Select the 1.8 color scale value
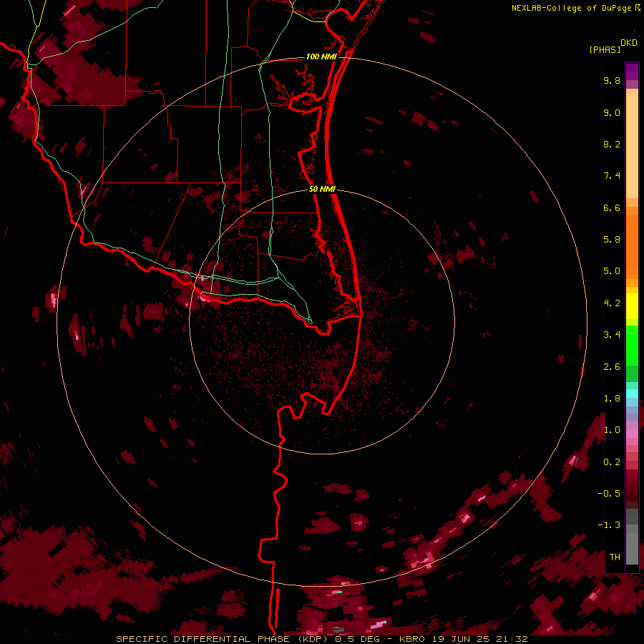The height and width of the screenshot is (644, 644). [x=612, y=399]
